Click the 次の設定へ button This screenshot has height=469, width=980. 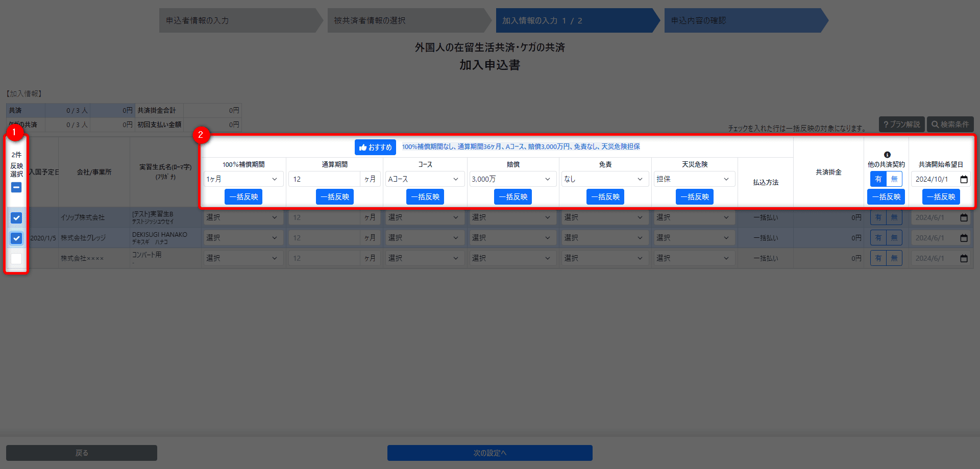pyautogui.click(x=489, y=453)
